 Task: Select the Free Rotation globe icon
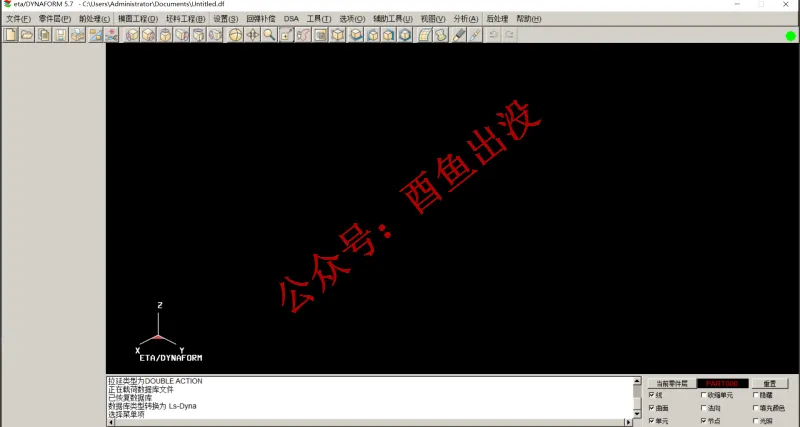coord(235,35)
